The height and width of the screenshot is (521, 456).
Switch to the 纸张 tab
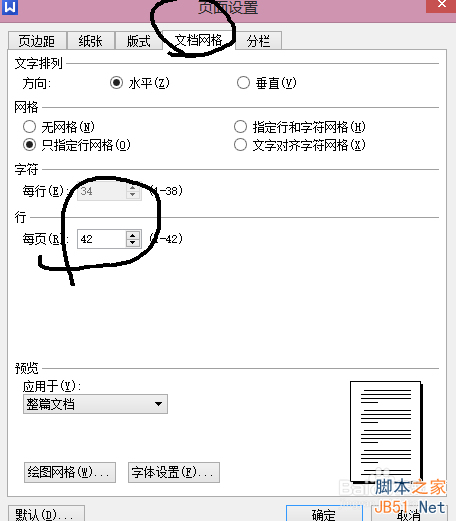(x=91, y=41)
